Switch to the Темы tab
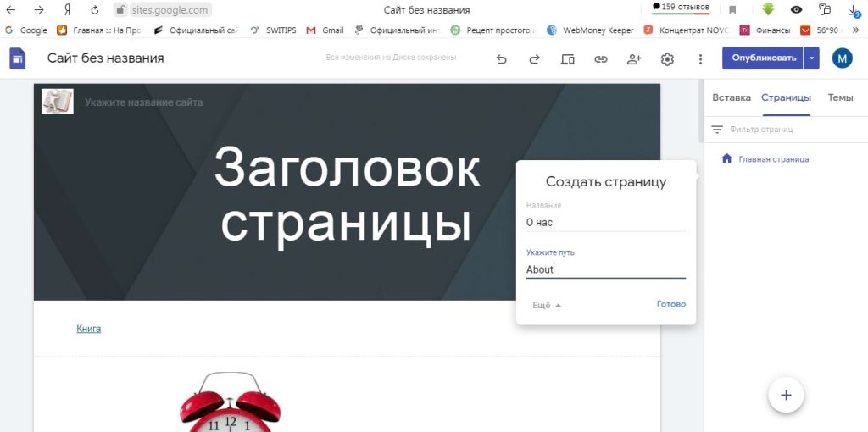868x432 pixels. point(840,97)
